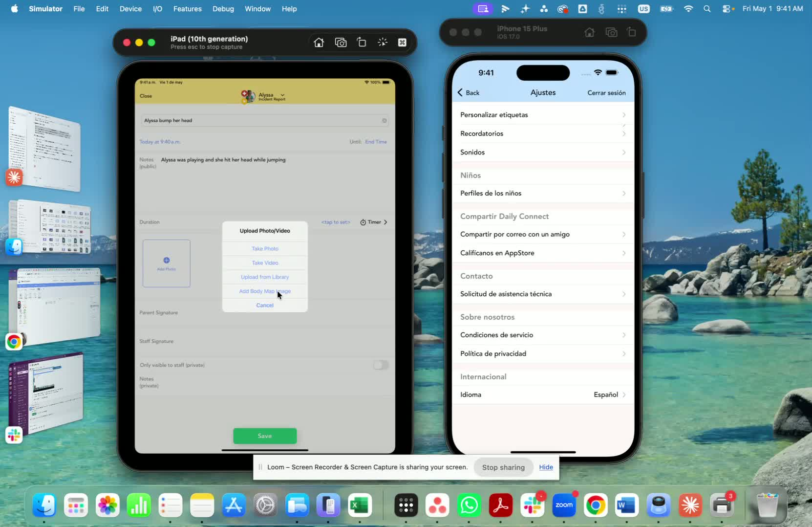Viewport: 812px width, 527px height.
Task: Click the purple screen sharing menu bar icon
Action: click(483, 9)
